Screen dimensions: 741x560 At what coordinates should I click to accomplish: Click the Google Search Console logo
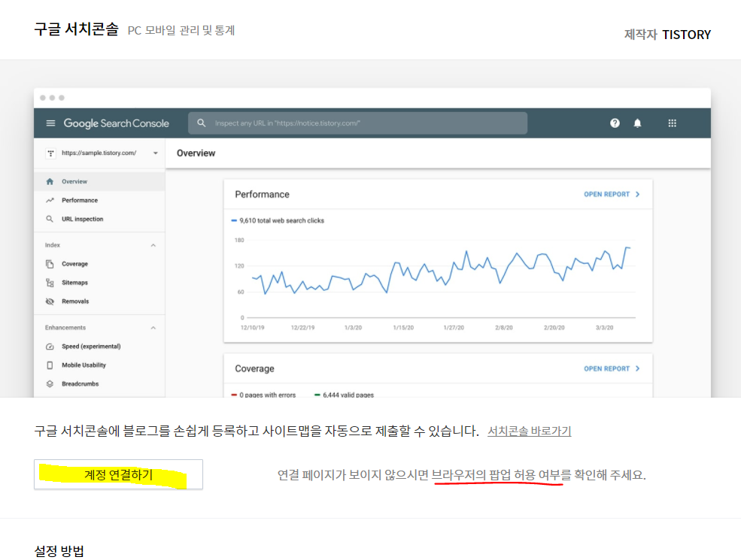coord(117,123)
